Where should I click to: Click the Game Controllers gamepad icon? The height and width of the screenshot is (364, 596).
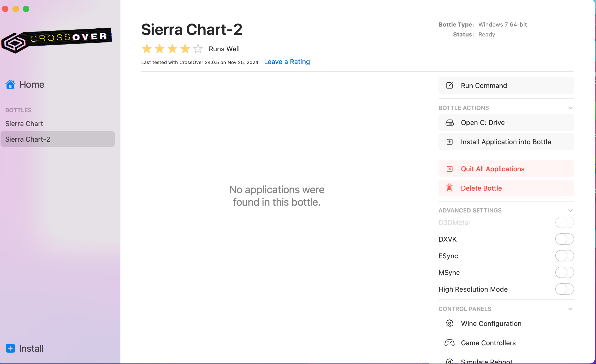tap(449, 343)
